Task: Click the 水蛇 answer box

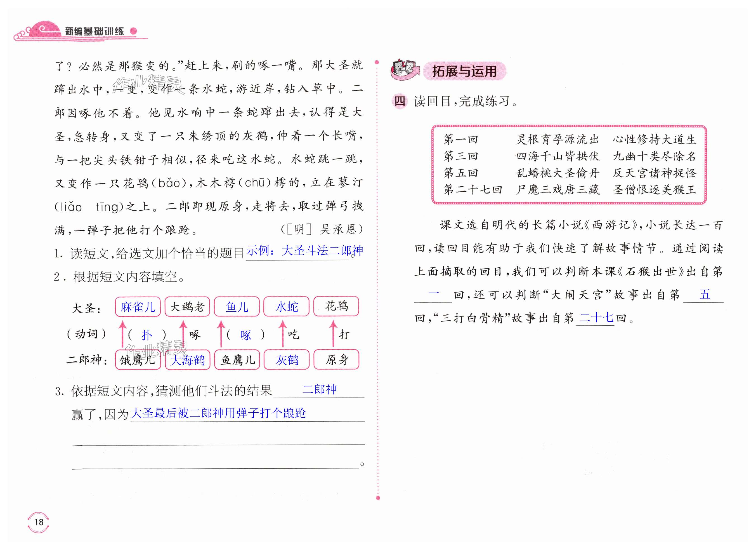Action: tap(286, 307)
